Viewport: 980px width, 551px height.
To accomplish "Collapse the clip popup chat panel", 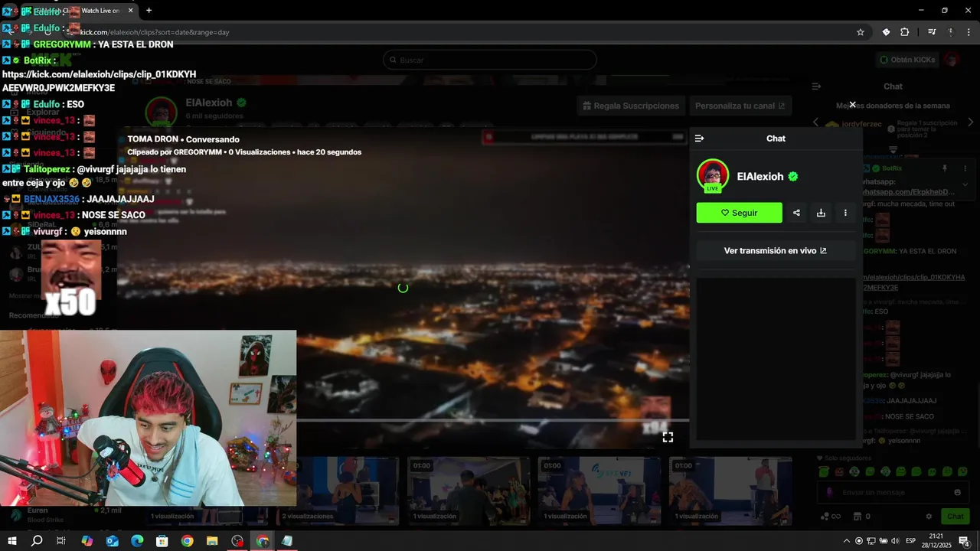I will coord(699,139).
